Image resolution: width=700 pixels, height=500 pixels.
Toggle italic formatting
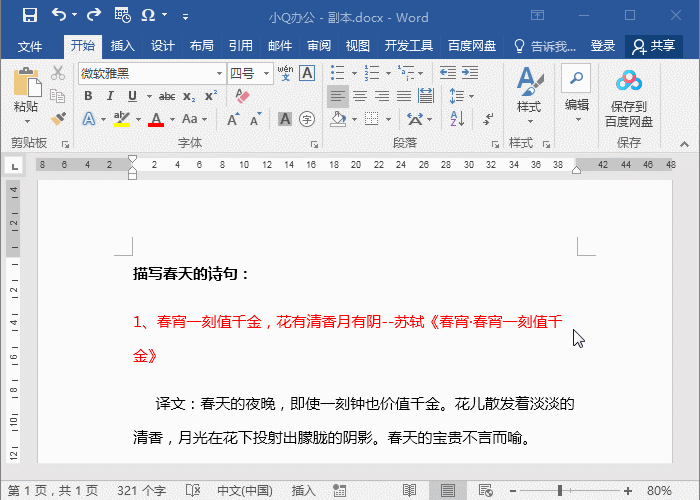tap(110, 96)
